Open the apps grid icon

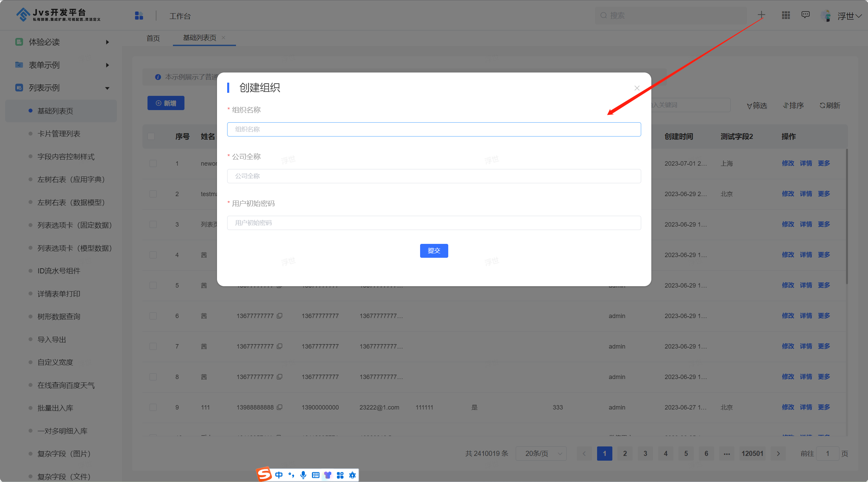[786, 15]
